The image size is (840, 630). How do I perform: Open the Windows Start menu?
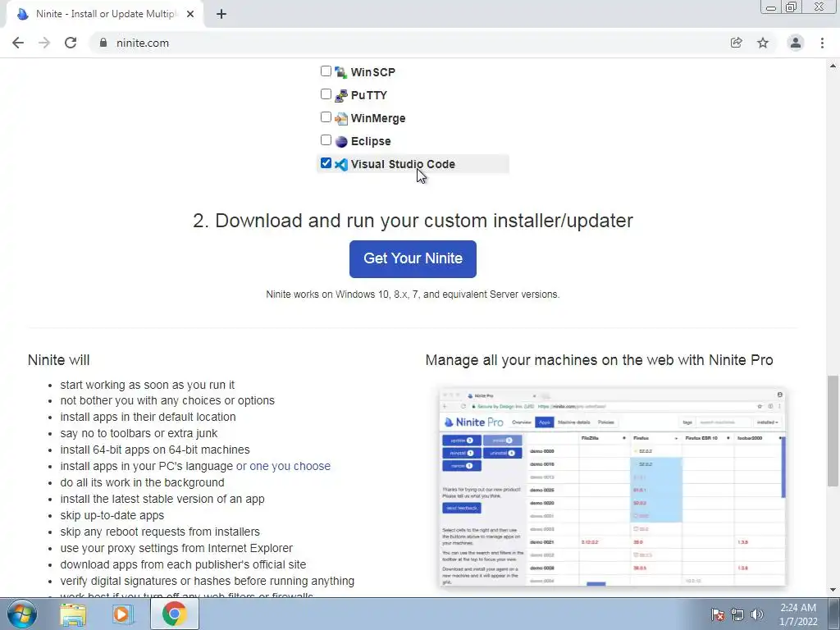click(21, 614)
